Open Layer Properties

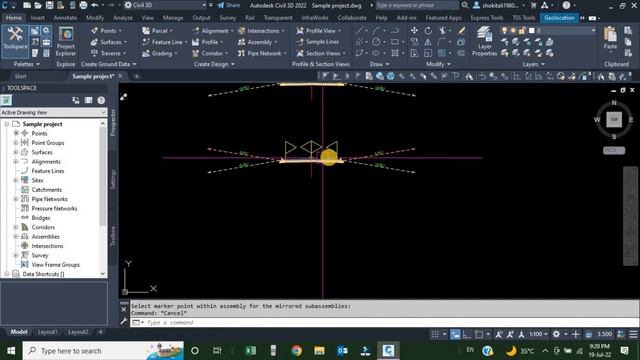coord(484,41)
